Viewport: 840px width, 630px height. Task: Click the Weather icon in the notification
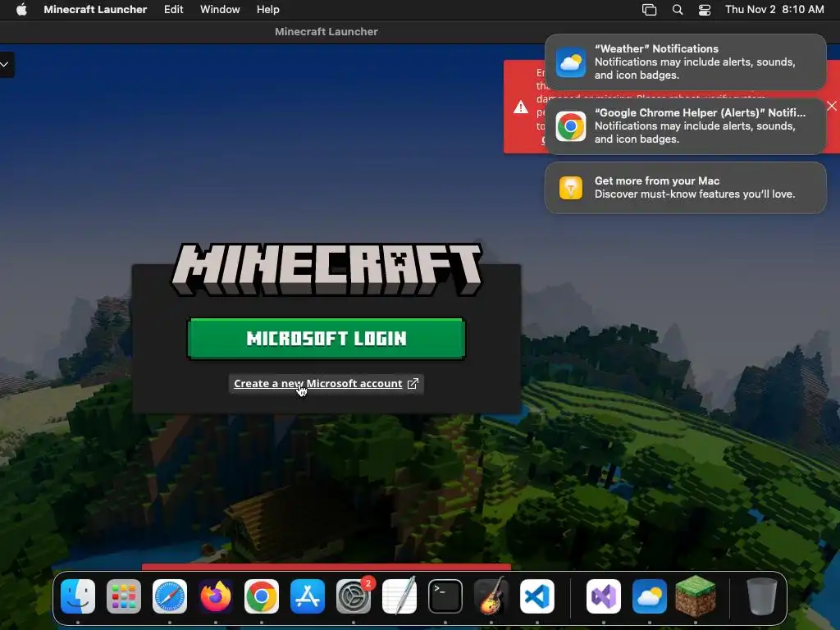click(x=571, y=62)
